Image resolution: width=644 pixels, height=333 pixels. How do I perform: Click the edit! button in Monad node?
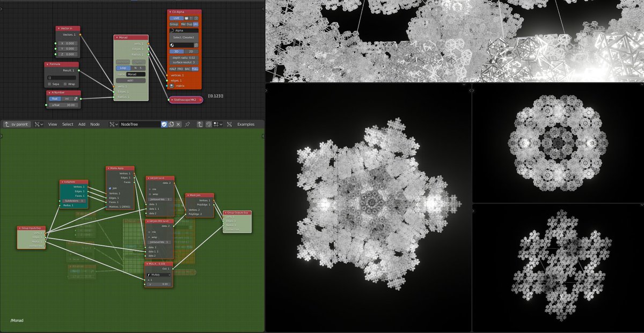pos(130,80)
